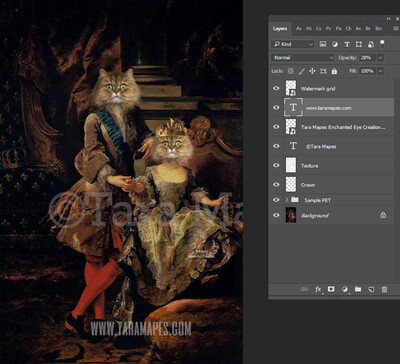Lock position move icon
The image size is (400, 364).
[312, 71]
